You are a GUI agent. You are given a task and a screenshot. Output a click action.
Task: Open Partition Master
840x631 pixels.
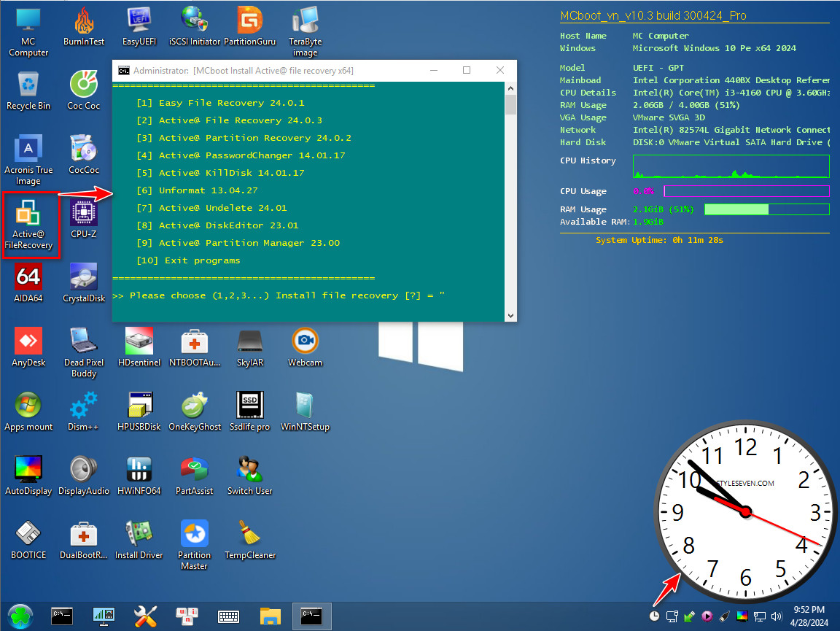point(194,536)
